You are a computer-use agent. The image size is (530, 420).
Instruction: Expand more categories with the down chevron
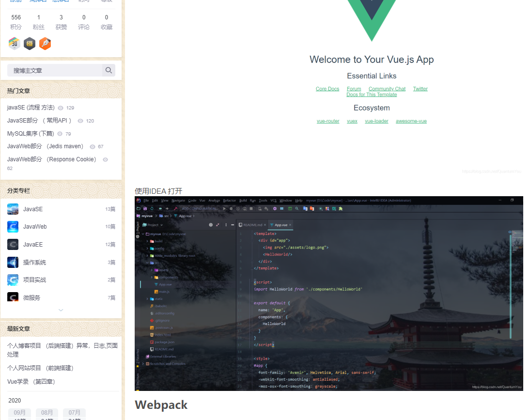click(61, 310)
